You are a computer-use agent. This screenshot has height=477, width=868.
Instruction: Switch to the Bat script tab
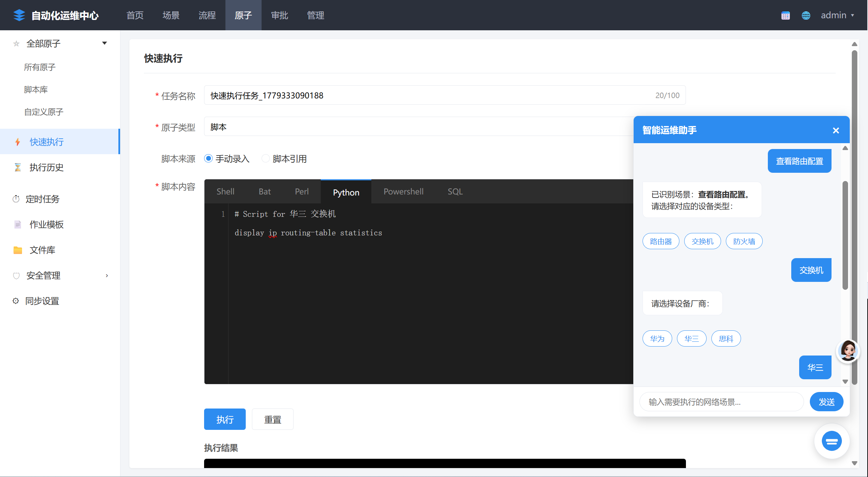click(265, 192)
